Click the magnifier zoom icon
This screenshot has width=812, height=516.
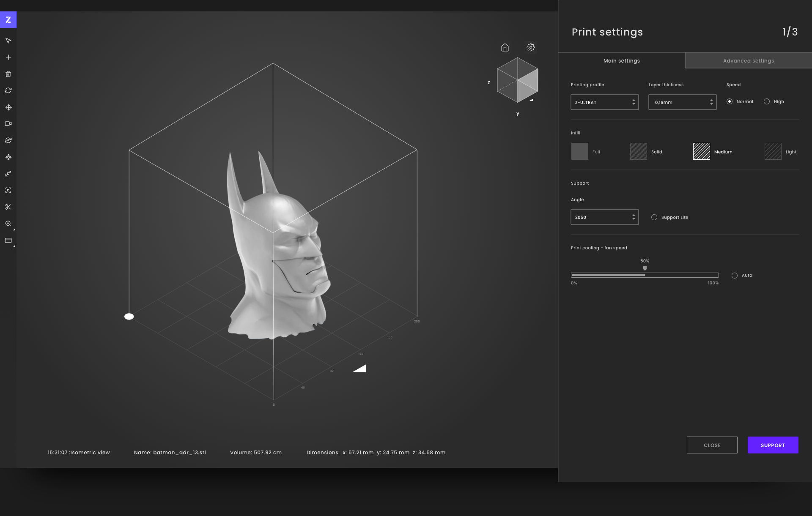pos(8,224)
